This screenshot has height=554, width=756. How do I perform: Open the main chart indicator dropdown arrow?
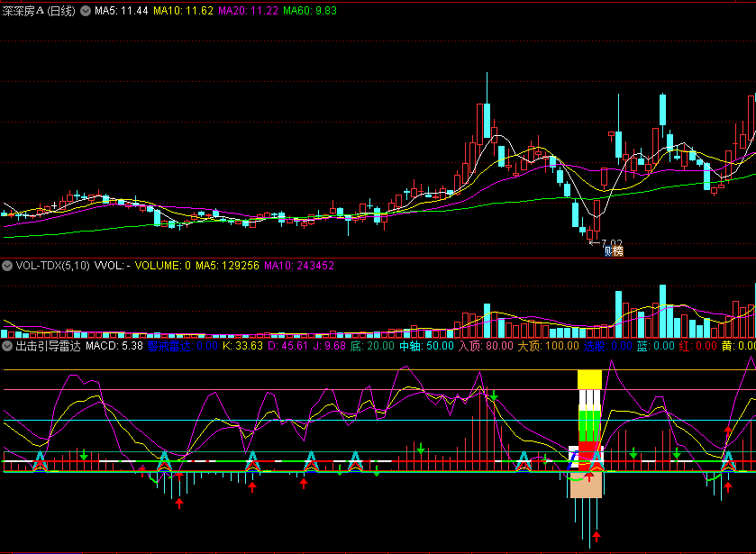[86, 11]
